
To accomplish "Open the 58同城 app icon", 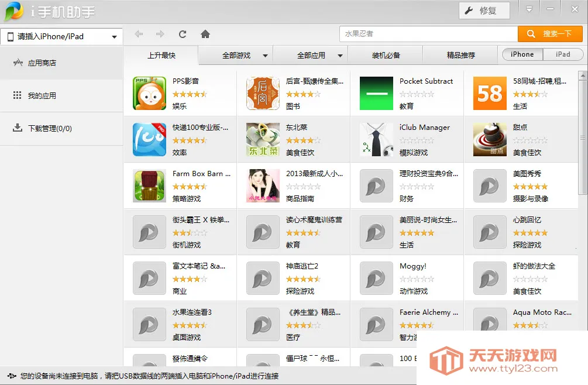I will [490, 93].
